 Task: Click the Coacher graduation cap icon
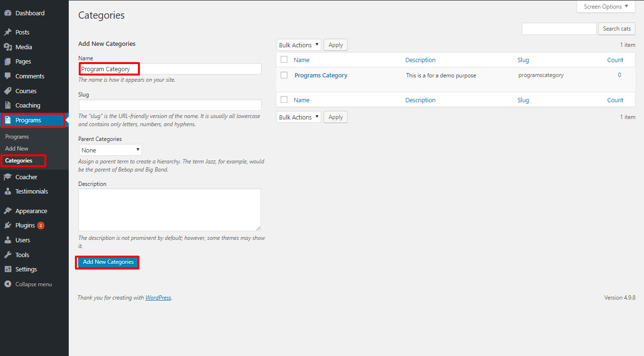click(8, 177)
